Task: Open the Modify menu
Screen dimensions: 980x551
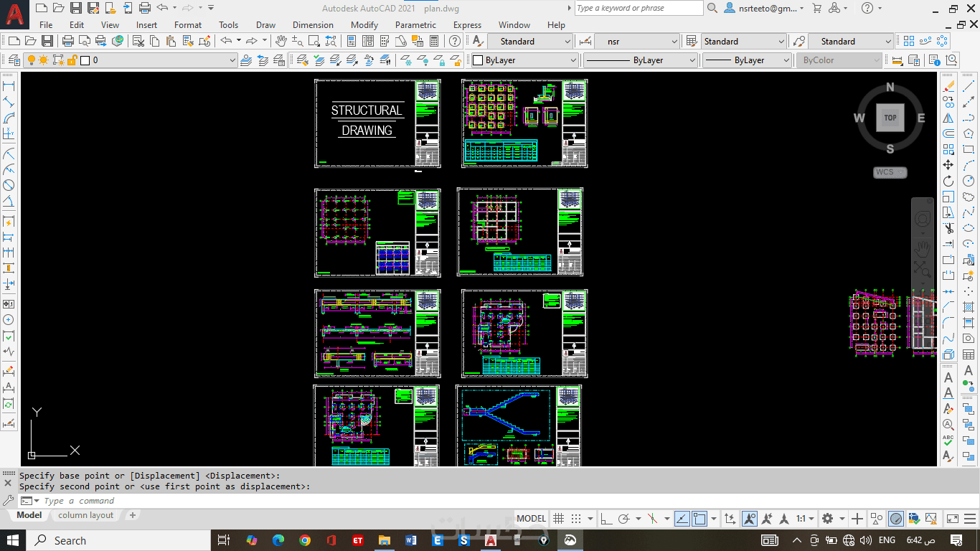Action: [x=364, y=24]
